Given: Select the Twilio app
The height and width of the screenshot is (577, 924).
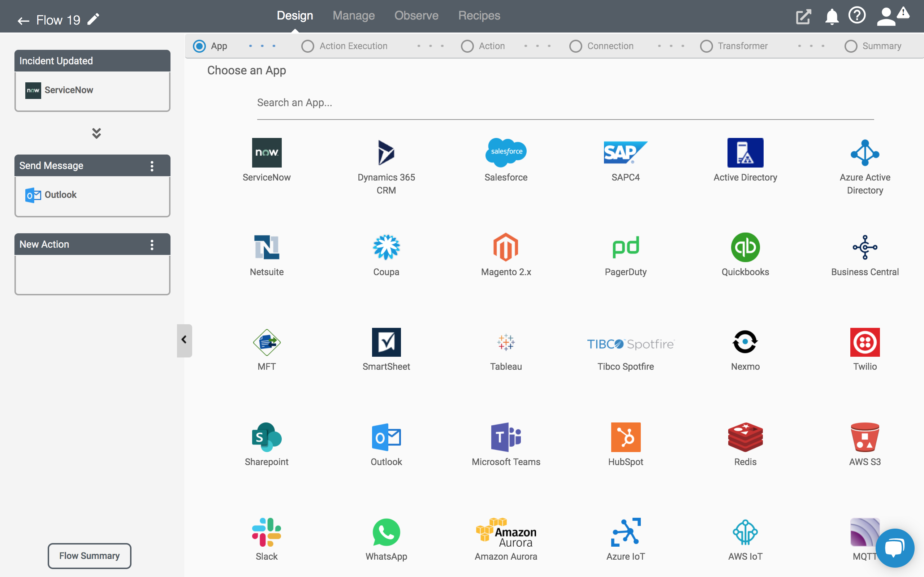Looking at the screenshot, I should 865,342.
